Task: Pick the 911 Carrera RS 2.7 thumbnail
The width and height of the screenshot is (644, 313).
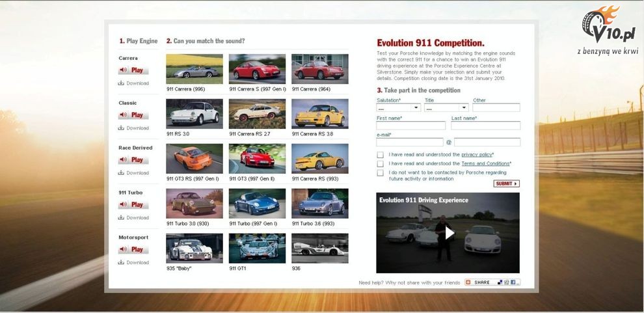Action: point(257,114)
